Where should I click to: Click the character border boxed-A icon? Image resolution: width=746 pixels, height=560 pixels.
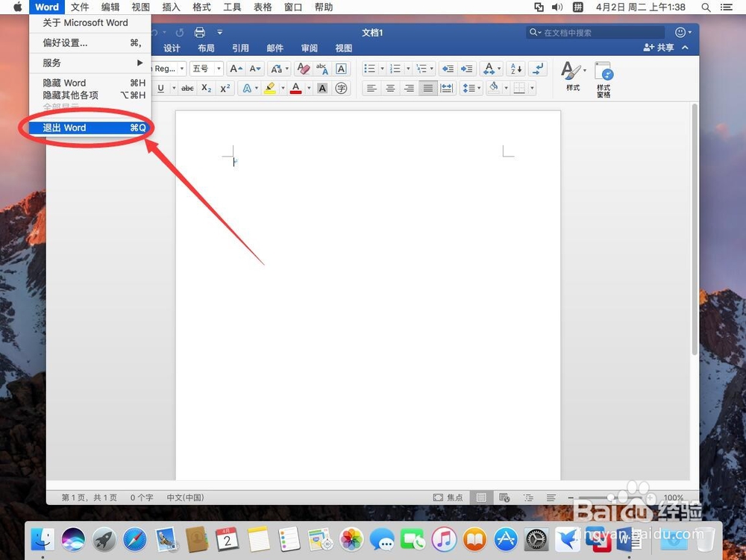pyautogui.click(x=341, y=69)
